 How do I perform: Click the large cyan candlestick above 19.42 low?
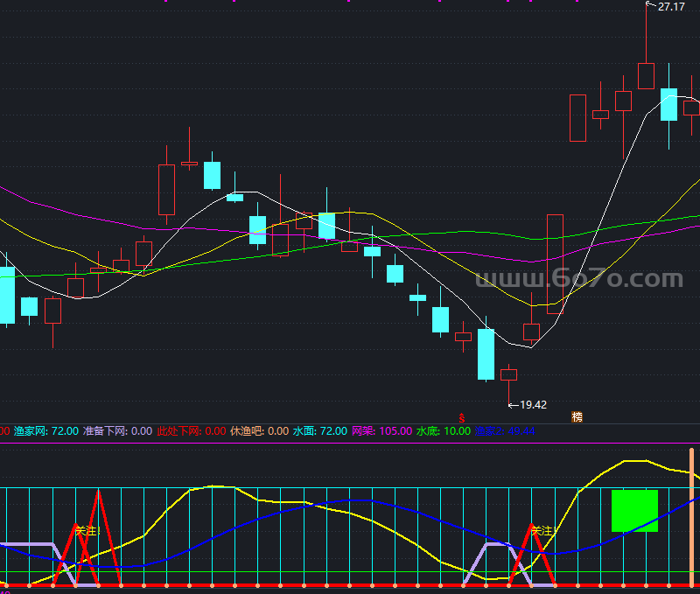point(486,354)
